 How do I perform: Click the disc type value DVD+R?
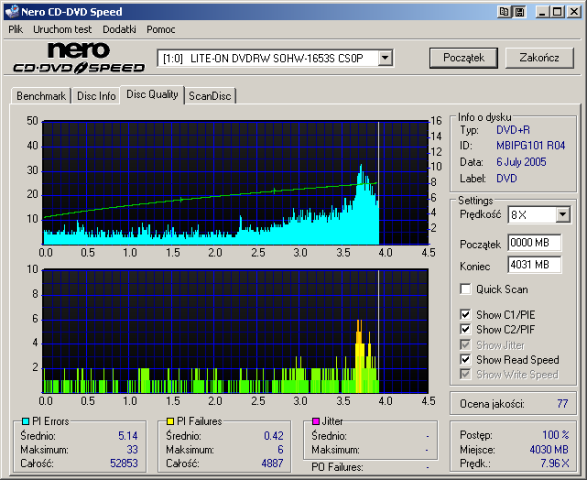pos(513,130)
